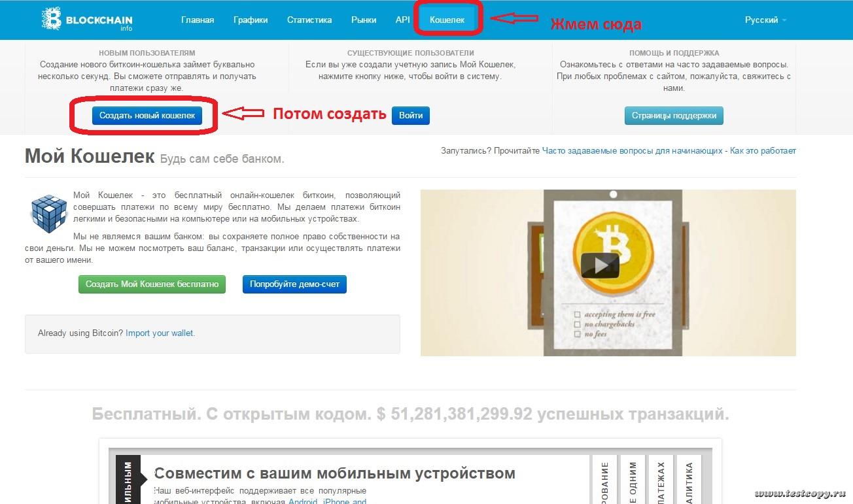853x504 pixels.
Task: Open the Статистика menu item
Action: tap(309, 20)
